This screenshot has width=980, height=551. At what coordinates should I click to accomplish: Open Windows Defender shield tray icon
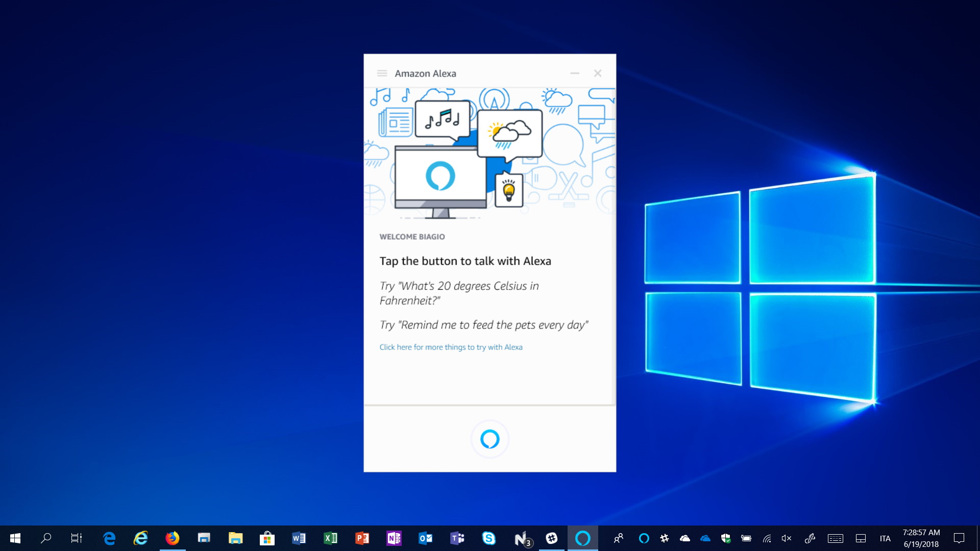[x=726, y=538]
